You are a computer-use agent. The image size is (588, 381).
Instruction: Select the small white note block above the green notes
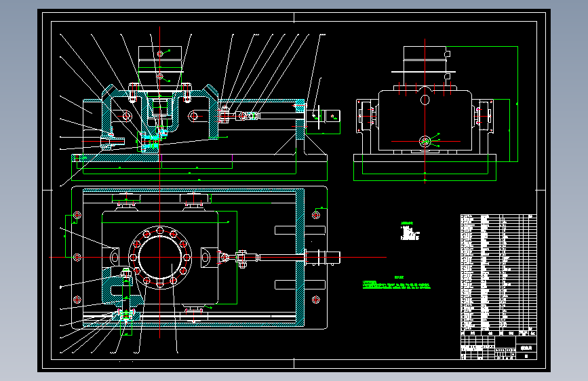pyautogui.click(x=410, y=231)
